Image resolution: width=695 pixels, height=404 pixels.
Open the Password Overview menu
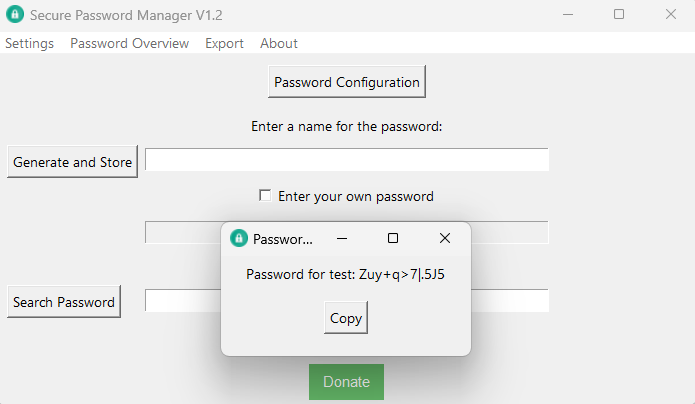tap(129, 43)
